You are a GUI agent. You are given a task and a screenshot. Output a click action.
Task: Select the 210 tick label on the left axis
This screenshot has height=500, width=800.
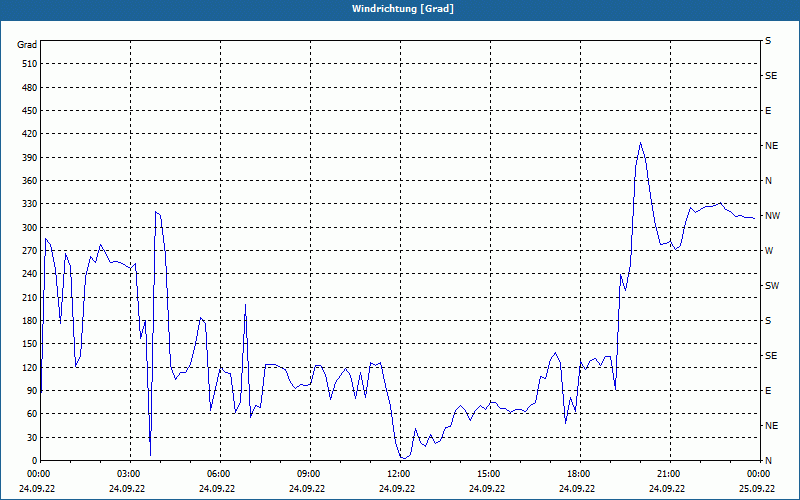pyautogui.click(x=29, y=297)
